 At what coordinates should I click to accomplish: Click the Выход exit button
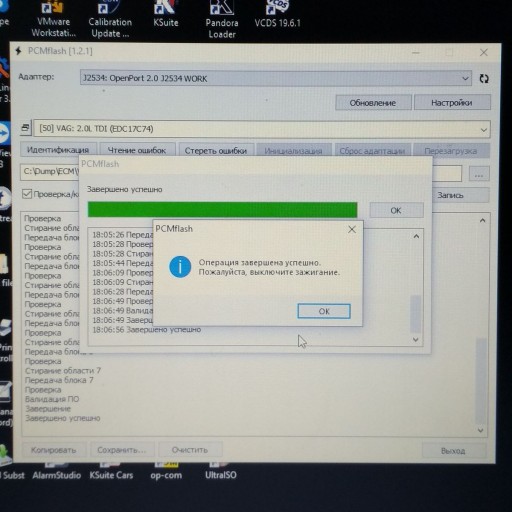[453, 451]
